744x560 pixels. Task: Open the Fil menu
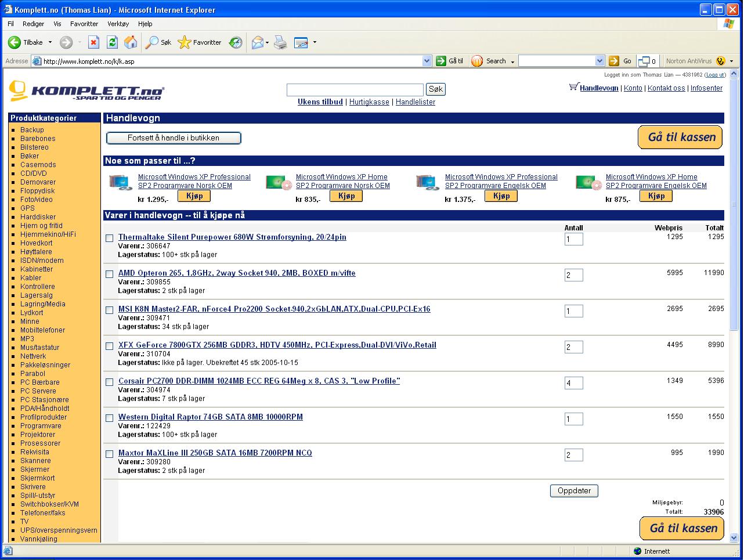click(x=10, y=24)
